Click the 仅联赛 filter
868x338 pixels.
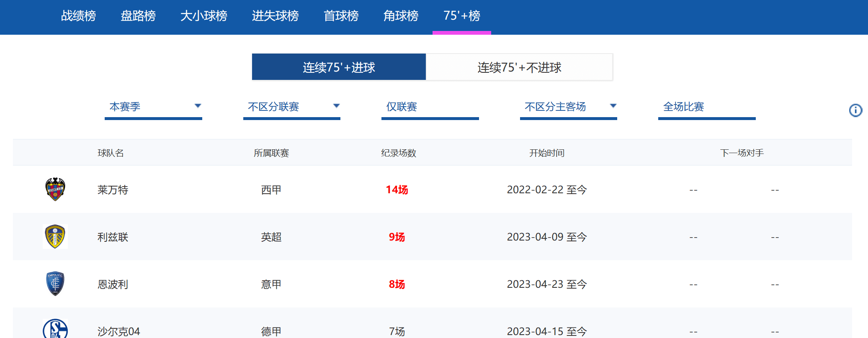pyautogui.click(x=430, y=107)
